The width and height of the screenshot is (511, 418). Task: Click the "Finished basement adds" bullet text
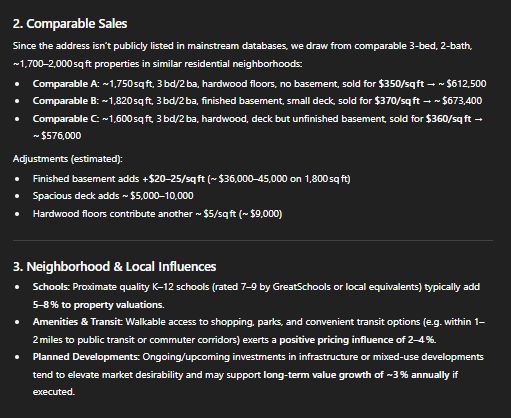pyautogui.click(x=86, y=179)
